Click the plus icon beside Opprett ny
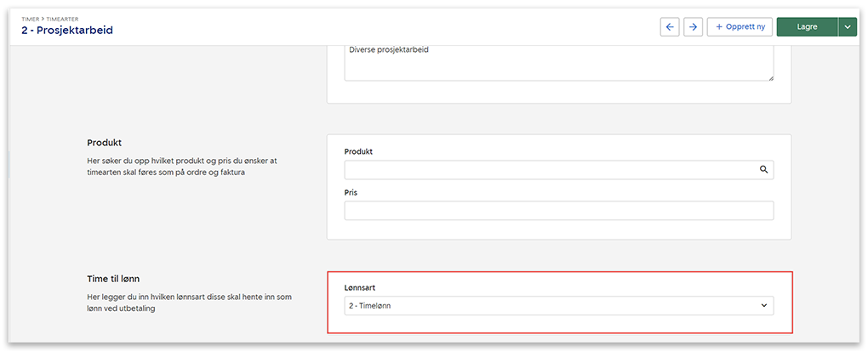The height and width of the screenshot is (351, 868). [x=719, y=27]
